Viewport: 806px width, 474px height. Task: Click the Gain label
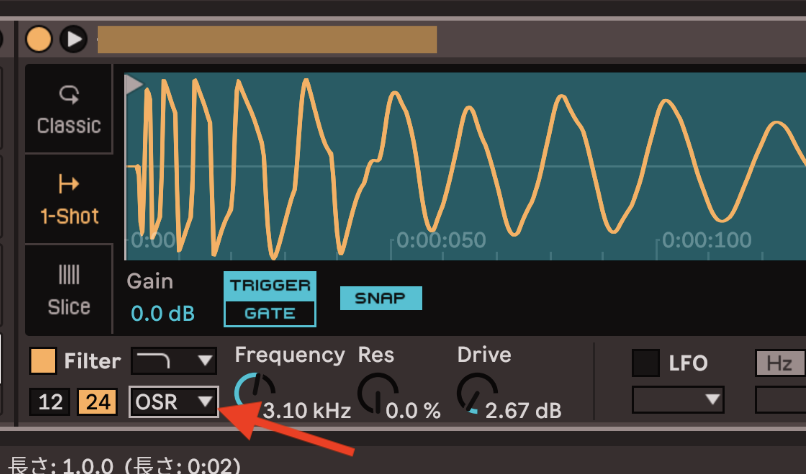coord(150,282)
